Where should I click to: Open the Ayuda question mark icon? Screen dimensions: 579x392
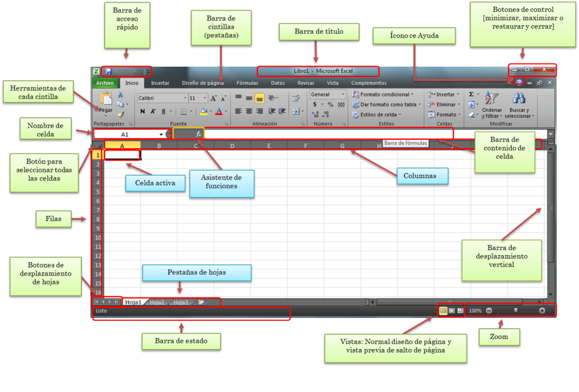click(518, 83)
